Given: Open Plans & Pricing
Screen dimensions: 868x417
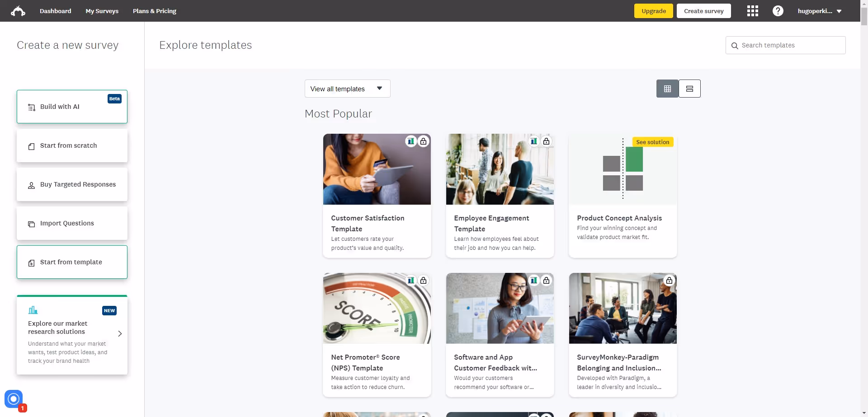Looking at the screenshot, I should click(155, 11).
